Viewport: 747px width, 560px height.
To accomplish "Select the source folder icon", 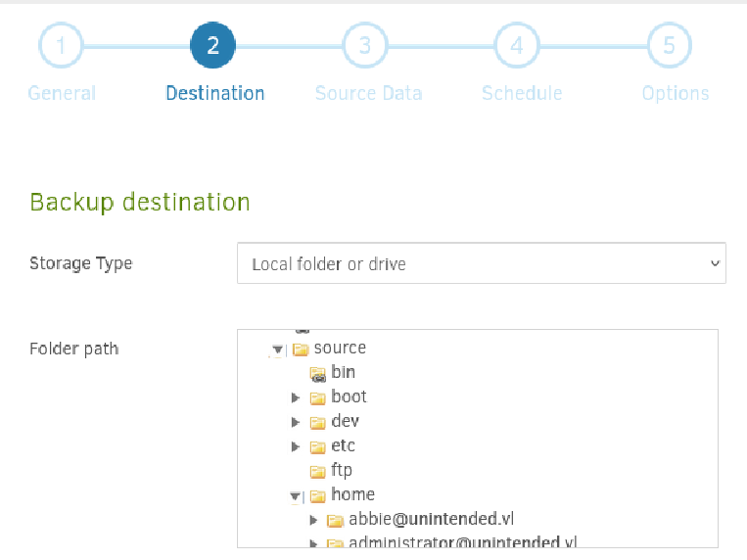I will point(301,350).
